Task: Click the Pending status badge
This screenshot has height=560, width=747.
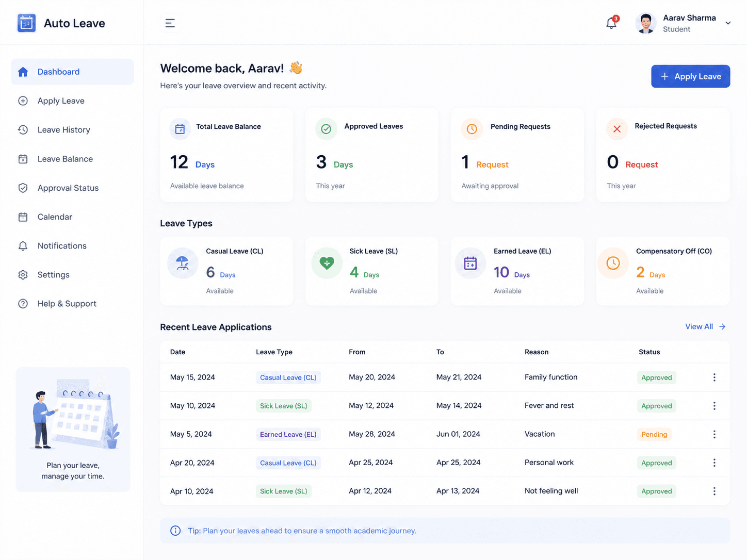Action: 654,434
